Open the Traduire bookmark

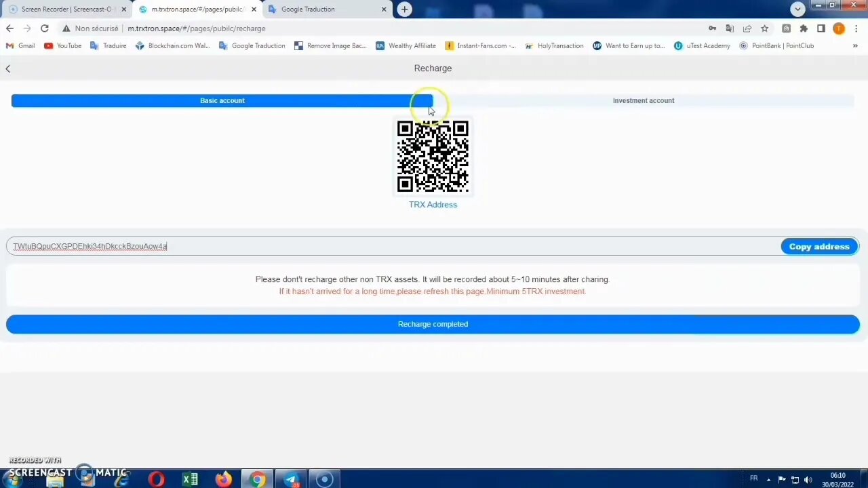tap(108, 46)
